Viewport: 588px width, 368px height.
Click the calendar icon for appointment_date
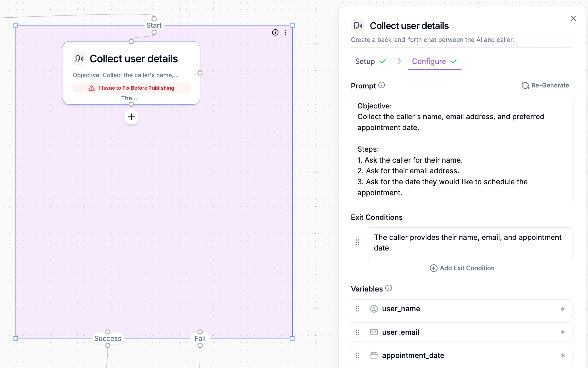click(x=374, y=355)
